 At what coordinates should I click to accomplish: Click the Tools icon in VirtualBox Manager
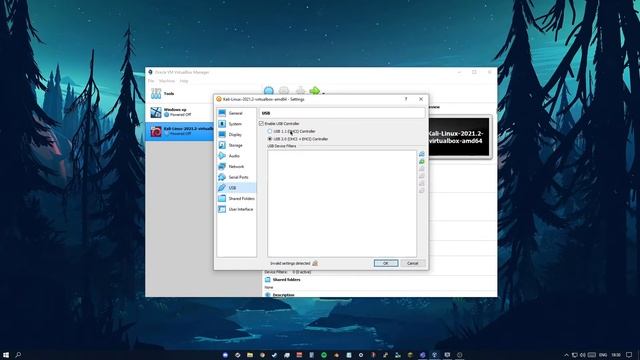tap(156, 93)
